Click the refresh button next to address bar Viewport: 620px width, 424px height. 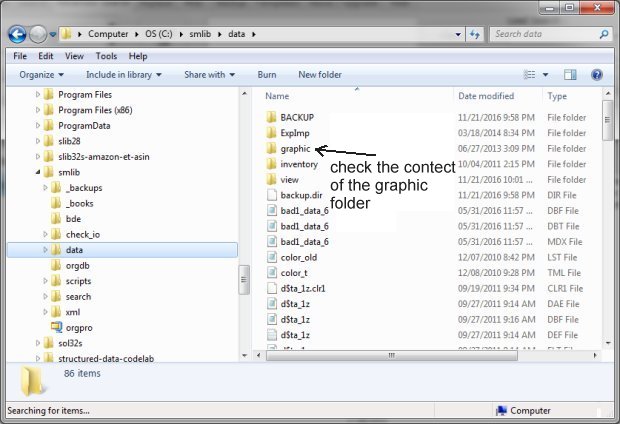[x=475, y=34]
